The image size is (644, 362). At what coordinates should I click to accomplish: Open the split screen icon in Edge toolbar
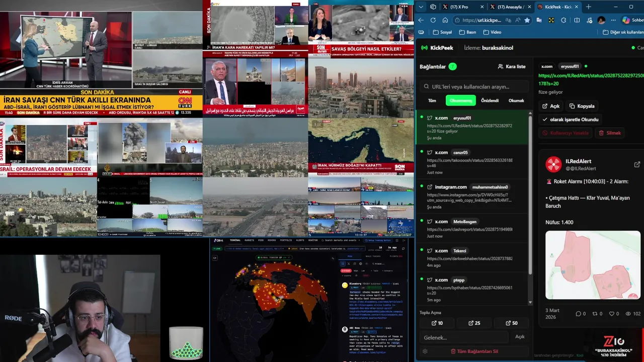pos(577,20)
